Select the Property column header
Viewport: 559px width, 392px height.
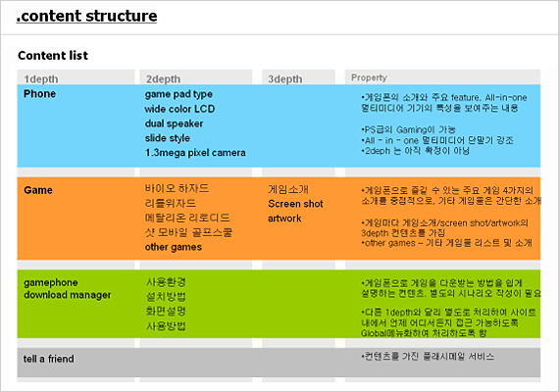[x=369, y=77]
